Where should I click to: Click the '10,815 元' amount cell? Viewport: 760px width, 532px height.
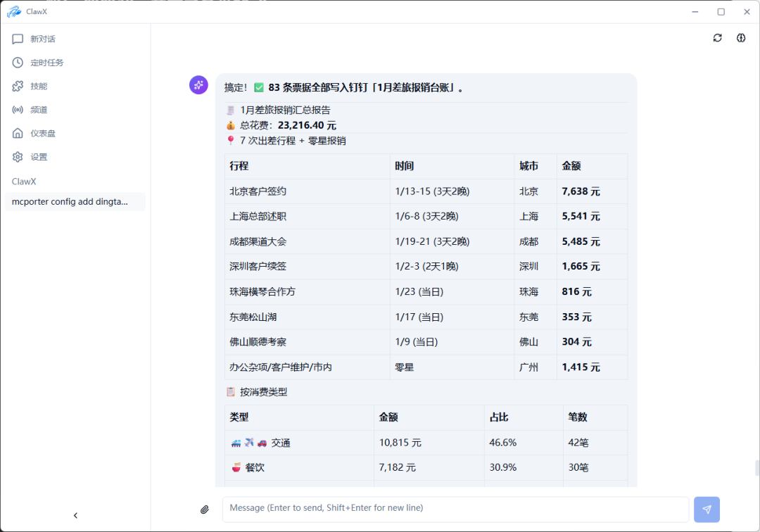[429, 443]
